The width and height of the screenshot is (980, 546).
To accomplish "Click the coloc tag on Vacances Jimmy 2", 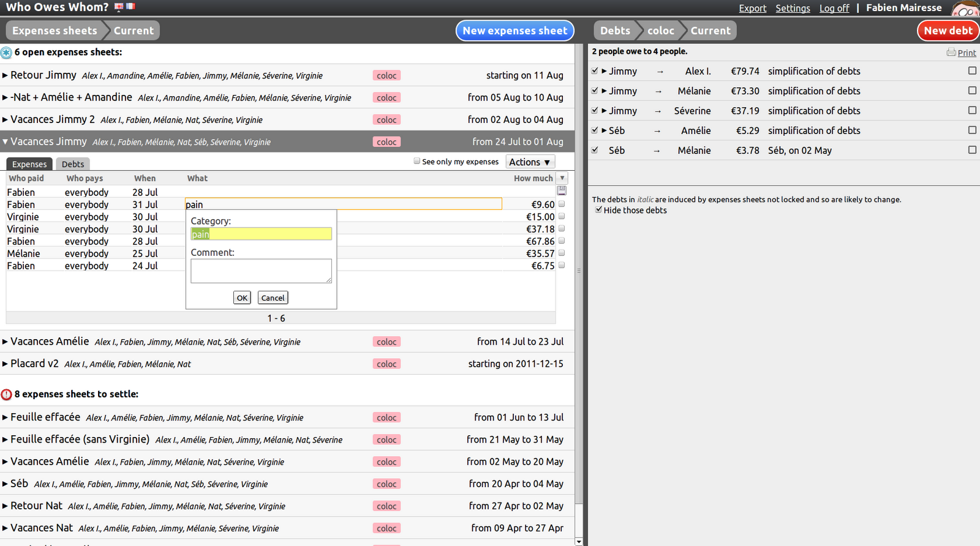I will click(386, 119).
